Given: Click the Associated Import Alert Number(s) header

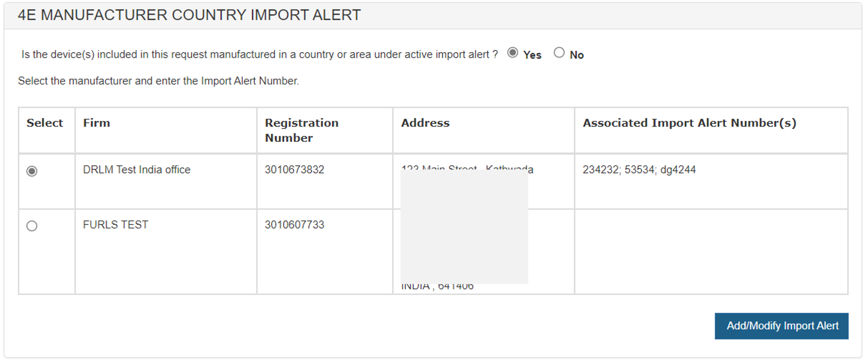Looking at the screenshot, I should point(689,123).
